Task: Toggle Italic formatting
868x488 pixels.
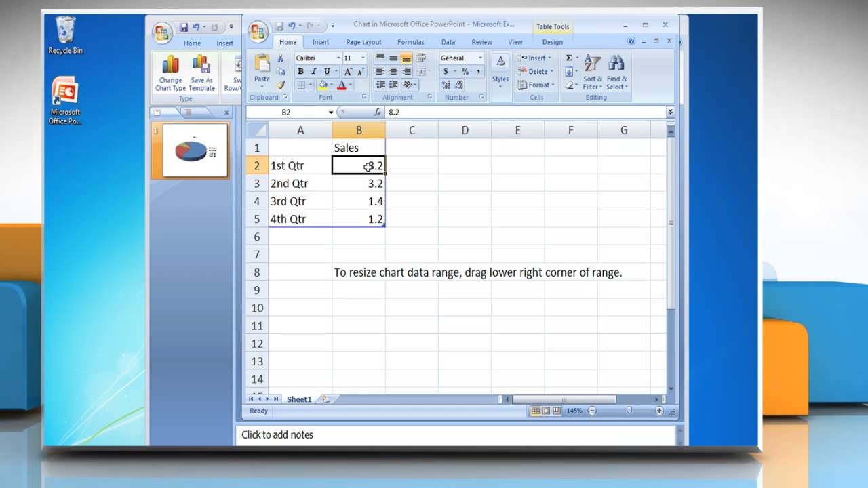Action: pos(313,72)
